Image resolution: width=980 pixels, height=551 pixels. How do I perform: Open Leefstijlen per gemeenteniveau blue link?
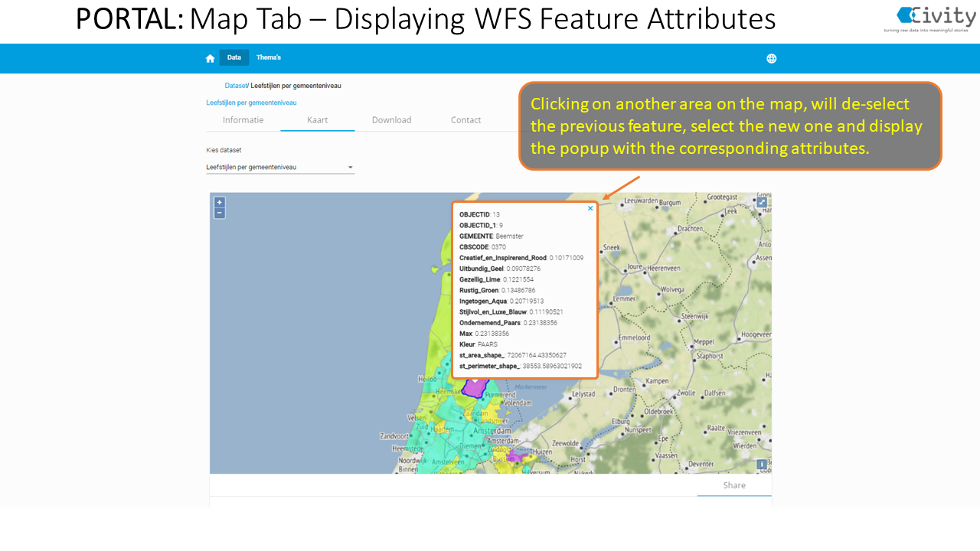pyautogui.click(x=251, y=103)
